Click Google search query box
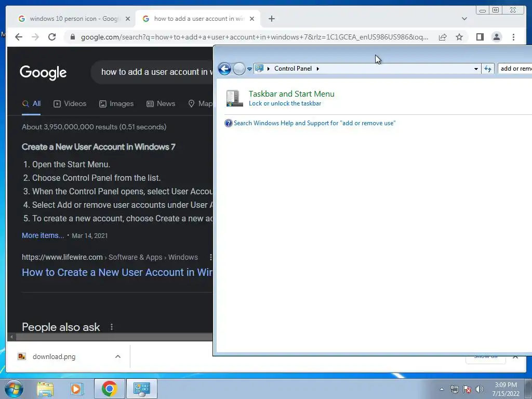 pyautogui.click(x=153, y=72)
